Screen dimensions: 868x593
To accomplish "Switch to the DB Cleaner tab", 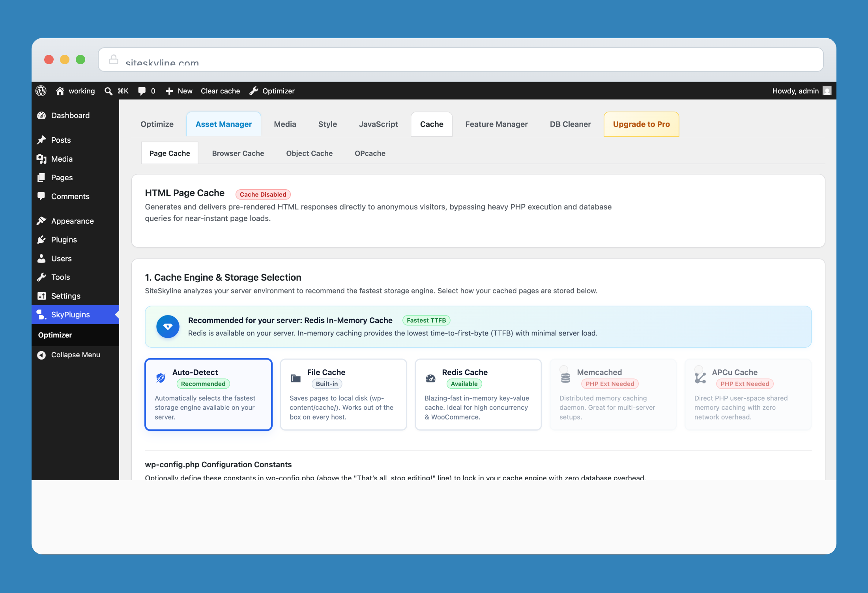I will pyautogui.click(x=570, y=124).
